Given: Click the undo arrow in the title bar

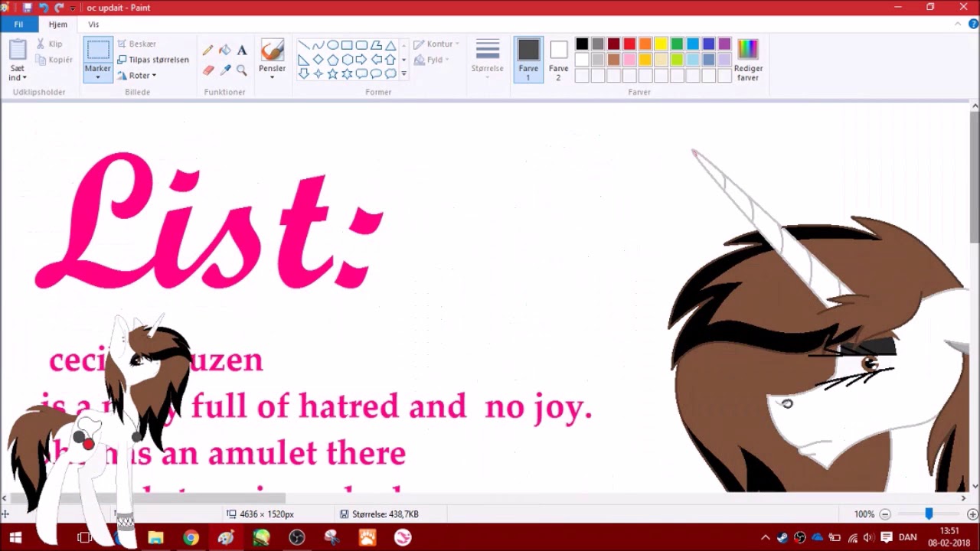Looking at the screenshot, I should click(x=43, y=8).
